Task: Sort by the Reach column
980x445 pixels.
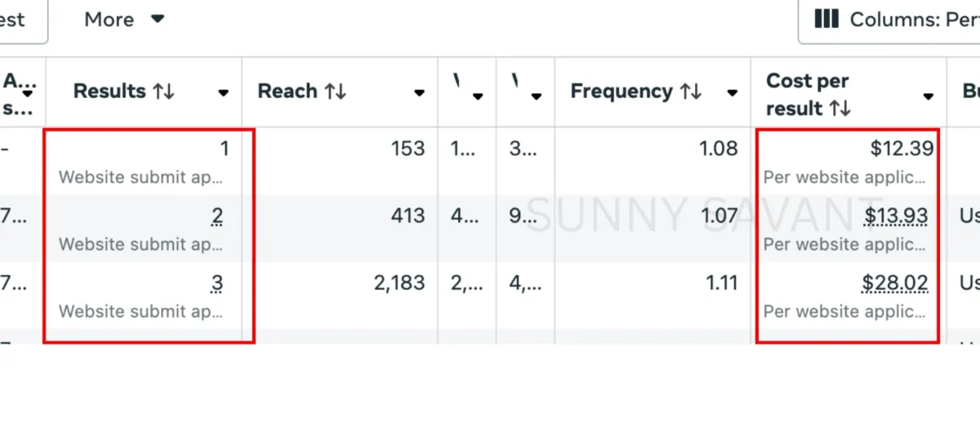Action: coord(335,91)
